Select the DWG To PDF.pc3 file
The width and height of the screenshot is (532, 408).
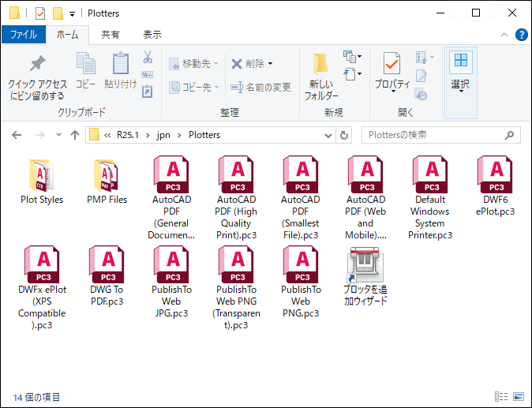107,276
